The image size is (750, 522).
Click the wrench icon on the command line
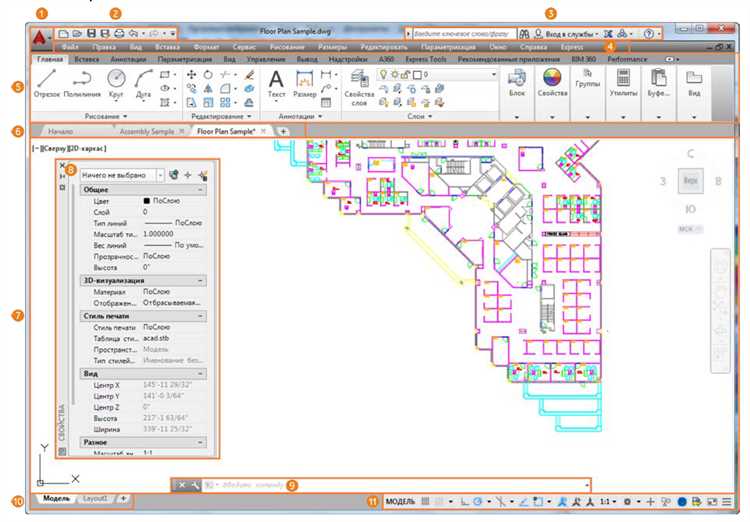click(195, 485)
